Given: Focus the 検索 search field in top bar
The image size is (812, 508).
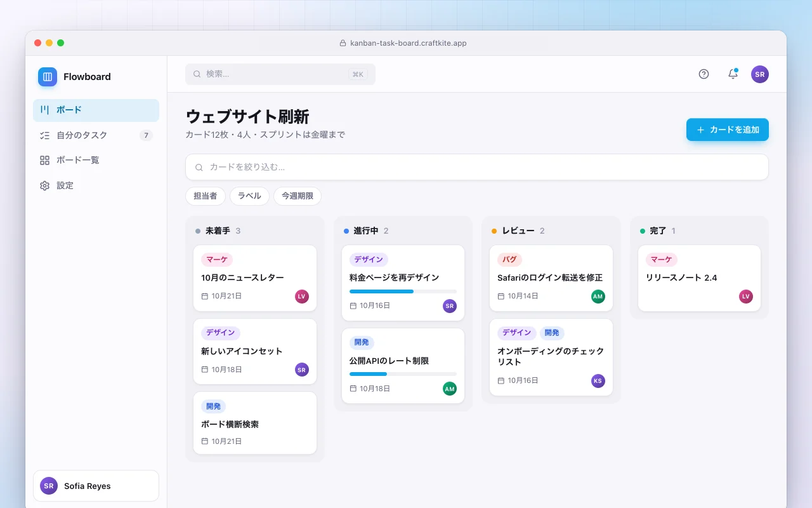Looking at the screenshot, I should (x=280, y=74).
